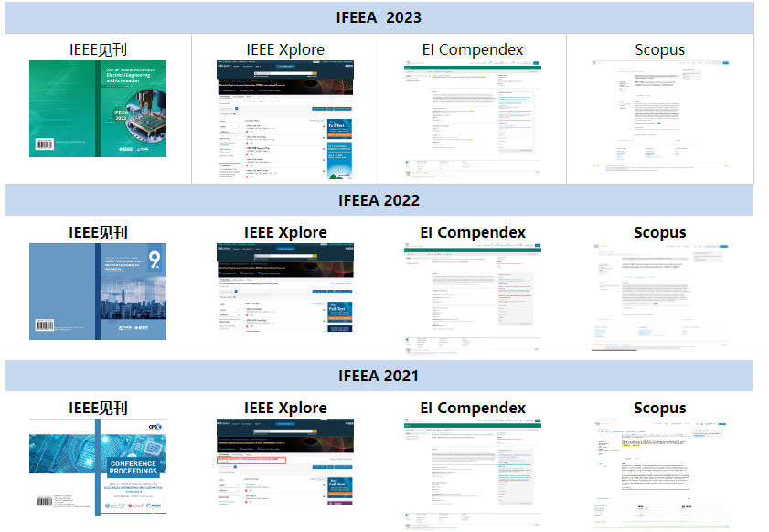Click the EI Compendex label under IFEEA 2022

click(473, 232)
